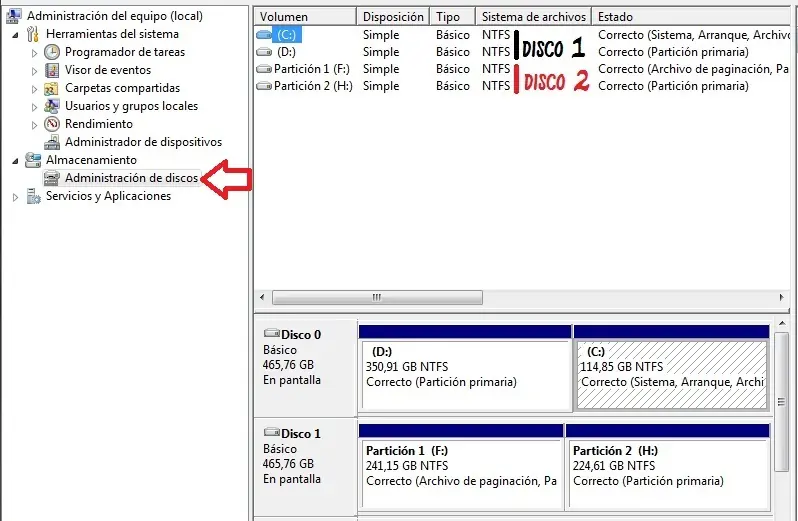Click the Programador de tareas clock icon
The width and height of the screenshot is (798, 521).
52,52
